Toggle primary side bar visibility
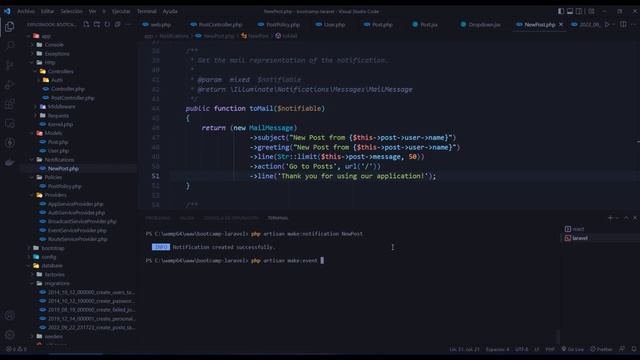Screen dimensions: 640x360 pyautogui.click(x=561, y=11)
